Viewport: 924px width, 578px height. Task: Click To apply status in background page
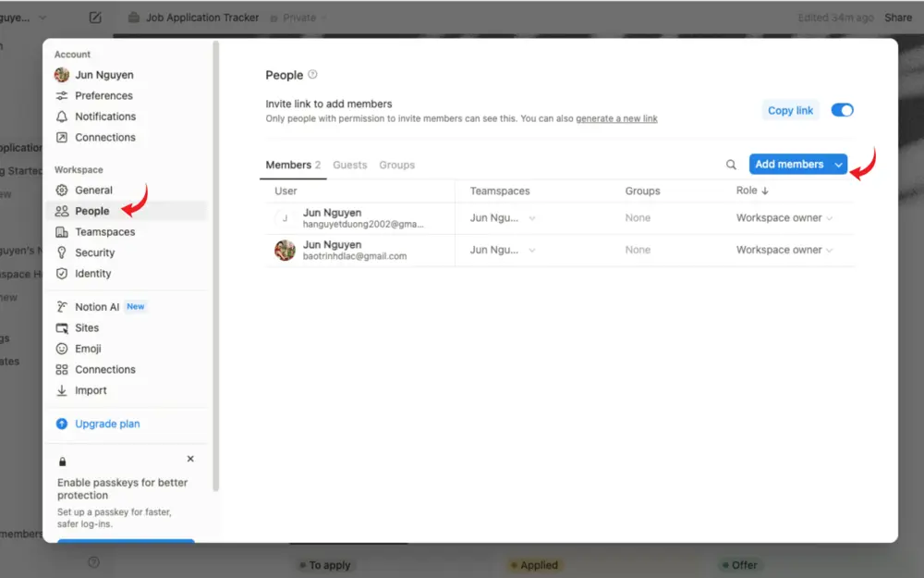[324, 565]
